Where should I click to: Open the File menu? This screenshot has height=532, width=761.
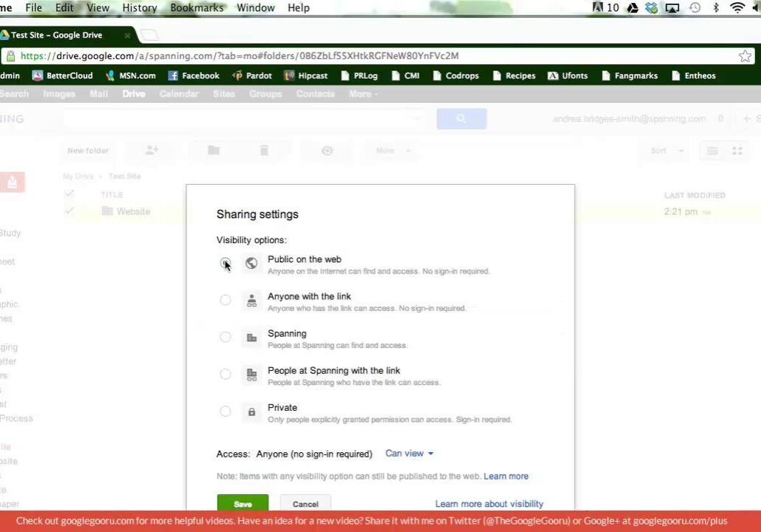[33, 8]
